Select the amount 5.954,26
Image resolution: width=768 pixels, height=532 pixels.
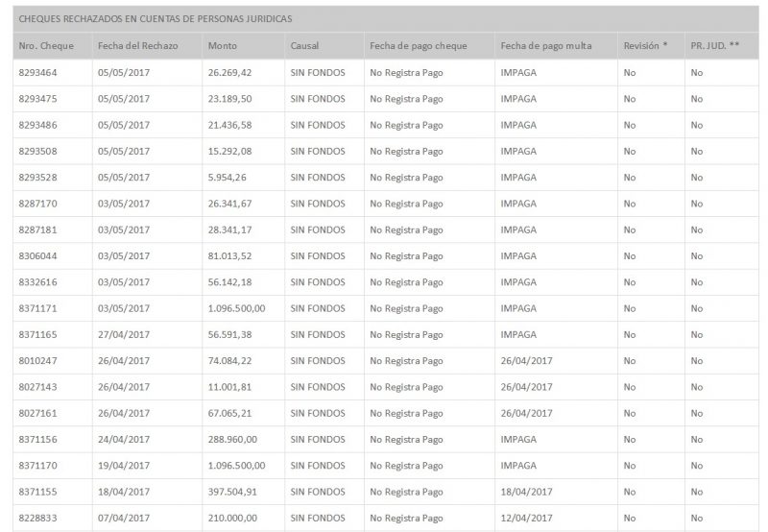click(x=227, y=177)
